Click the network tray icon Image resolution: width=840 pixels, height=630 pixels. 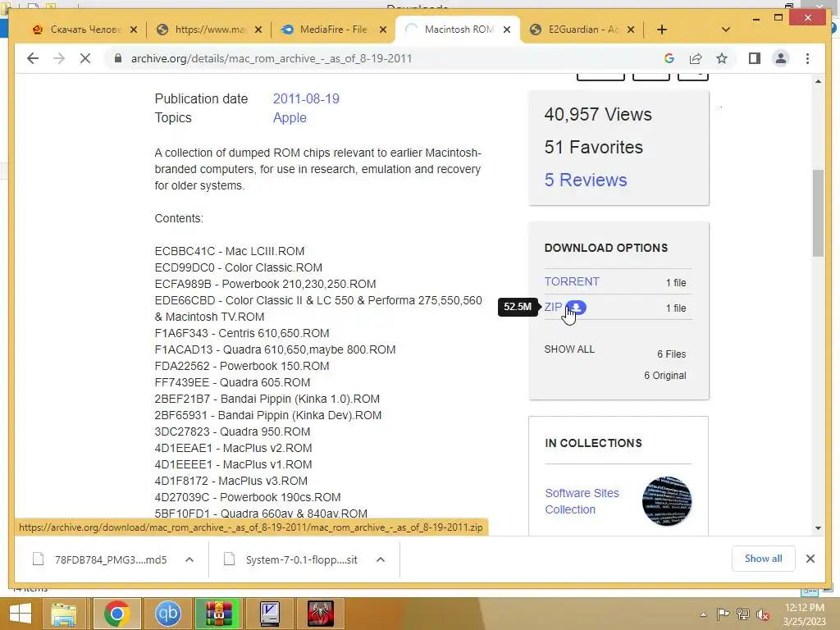743,614
